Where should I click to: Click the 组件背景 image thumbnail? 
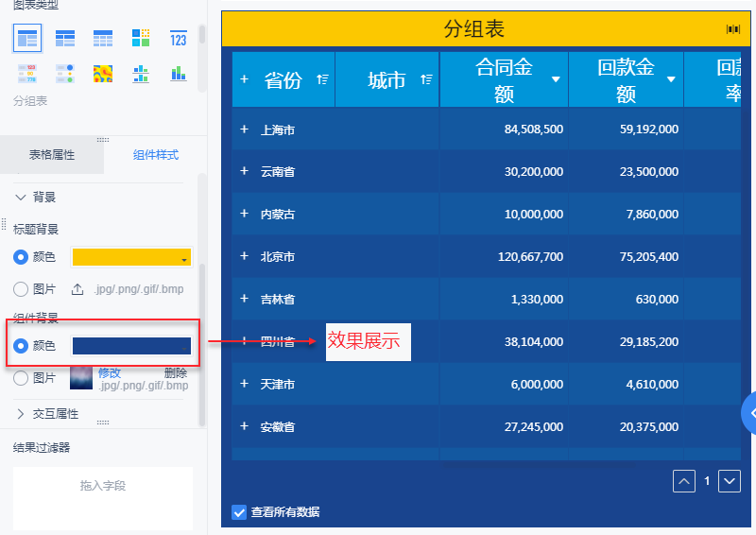point(81,378)
